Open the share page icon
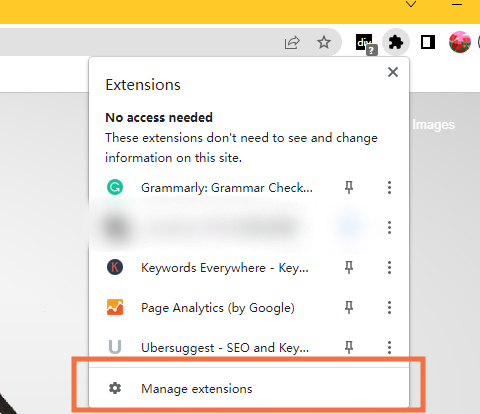This screenshot has height=414, width=480. pos(292,43)
